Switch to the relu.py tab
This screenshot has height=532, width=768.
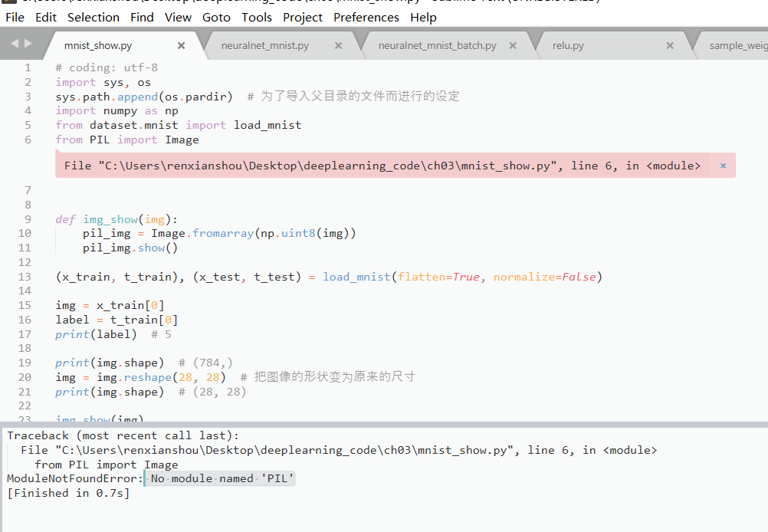click(x=568, y=45)
